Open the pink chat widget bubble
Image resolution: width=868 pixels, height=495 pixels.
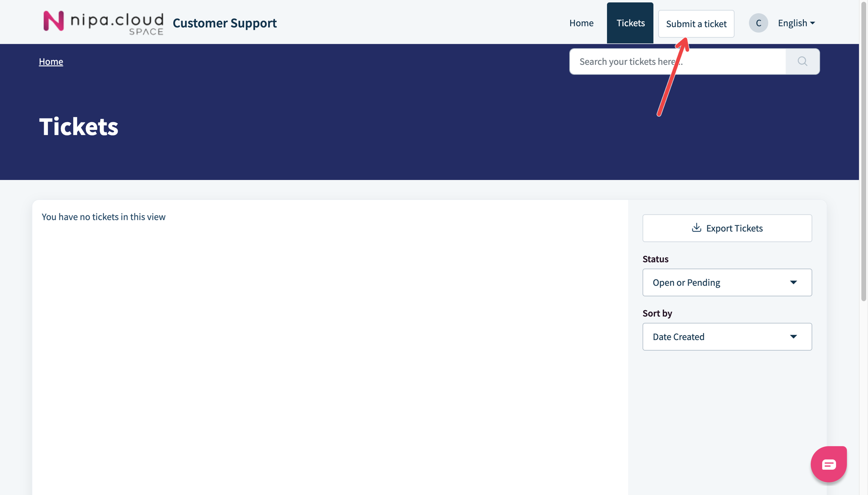tap(828, 464)
